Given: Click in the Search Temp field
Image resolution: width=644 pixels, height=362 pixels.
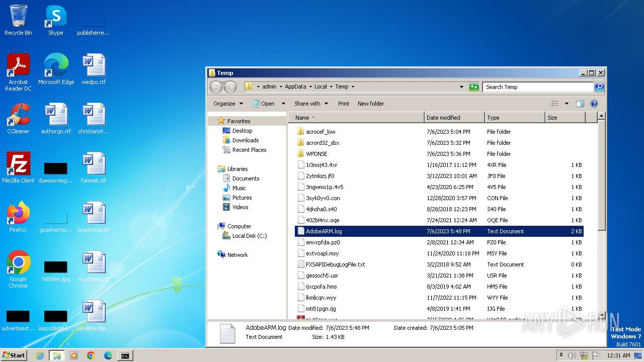Looking at the screenshot, I should (537, 87).
